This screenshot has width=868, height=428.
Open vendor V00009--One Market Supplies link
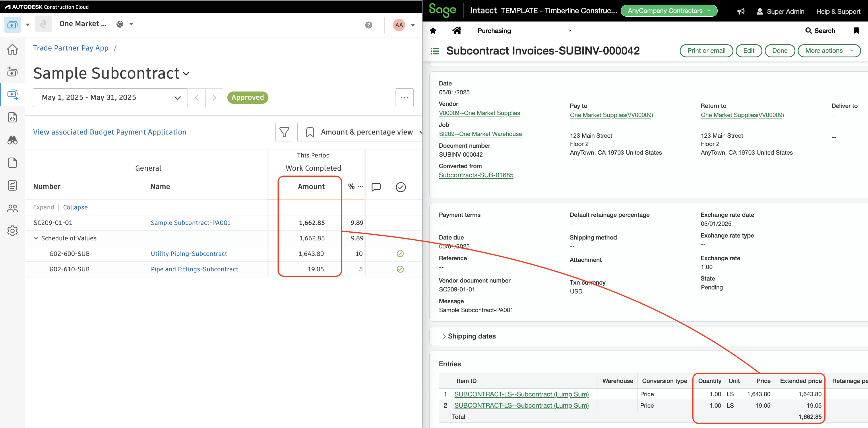click(x=479, y=113)
